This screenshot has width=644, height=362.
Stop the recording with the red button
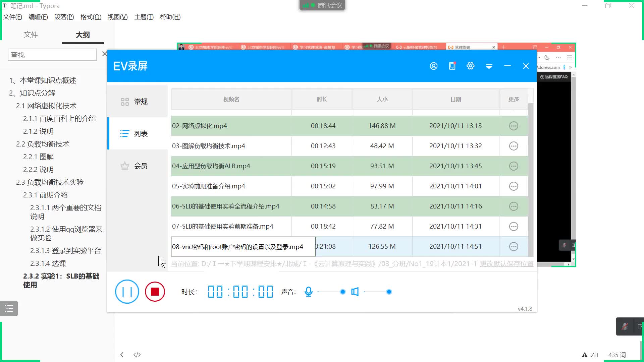tap(155, 292)
